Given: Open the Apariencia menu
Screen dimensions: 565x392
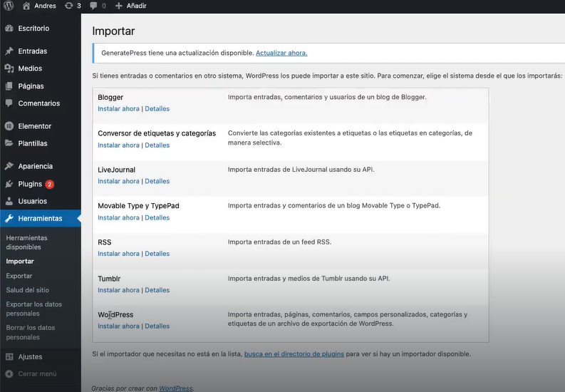Looking at the screenshot, I should pos(36,166).
